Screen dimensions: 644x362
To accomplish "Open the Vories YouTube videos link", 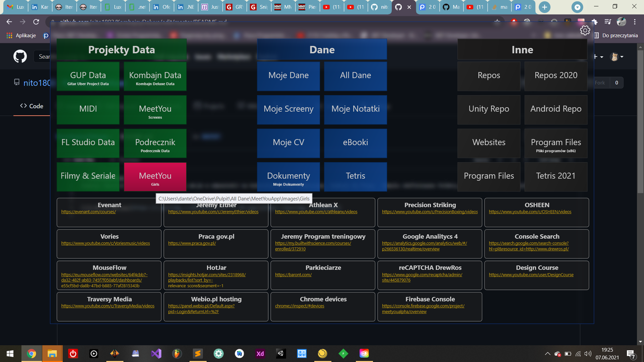I will (x=106, y=243).
